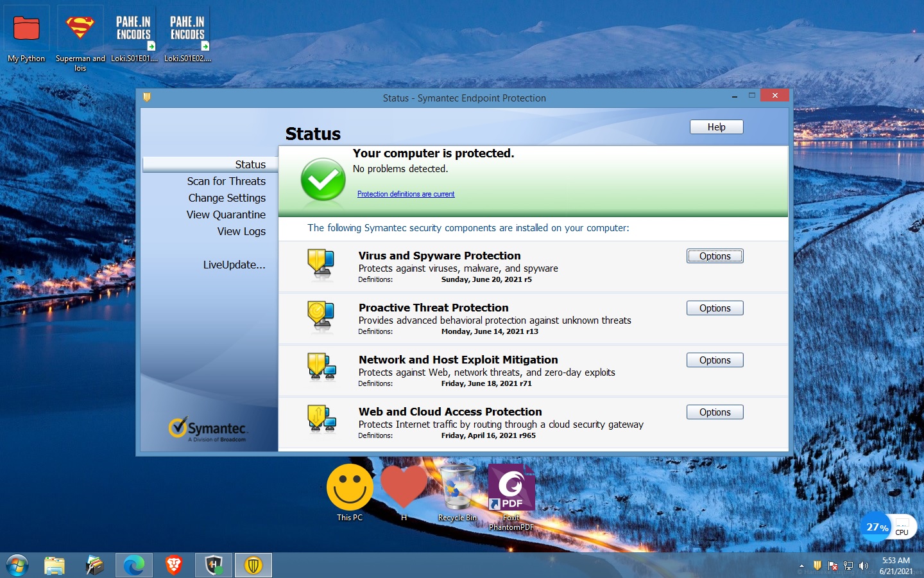The height and width of the screenshot is (578, 924).
Task: Click 'Protects against viruses, malware, and spyware' text
Action: click(458, 268)
